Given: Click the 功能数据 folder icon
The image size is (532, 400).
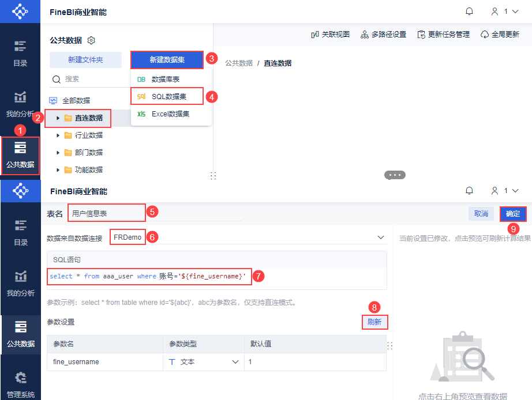Looking at the screenshot, I should click(x=68, y=170).
